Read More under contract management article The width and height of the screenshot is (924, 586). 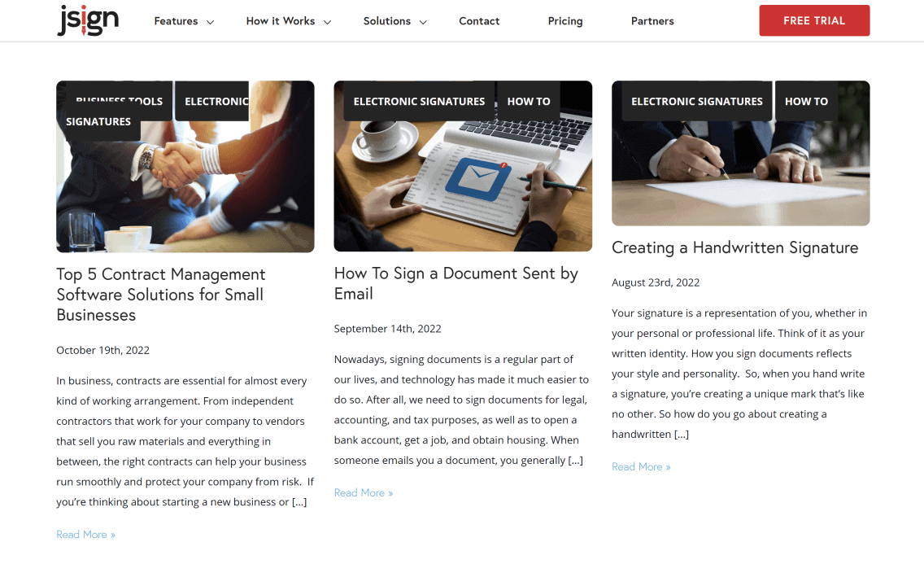(x=86, y=534)
